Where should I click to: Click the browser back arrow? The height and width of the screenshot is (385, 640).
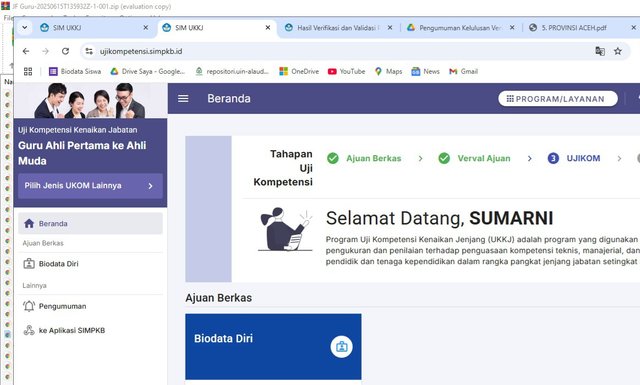pos(26,51)
